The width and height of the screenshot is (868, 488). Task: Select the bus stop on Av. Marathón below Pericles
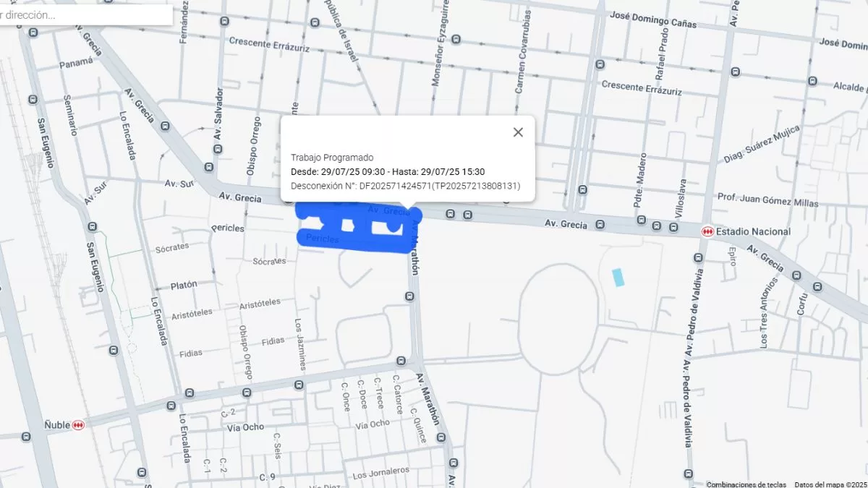coord(410,296)
